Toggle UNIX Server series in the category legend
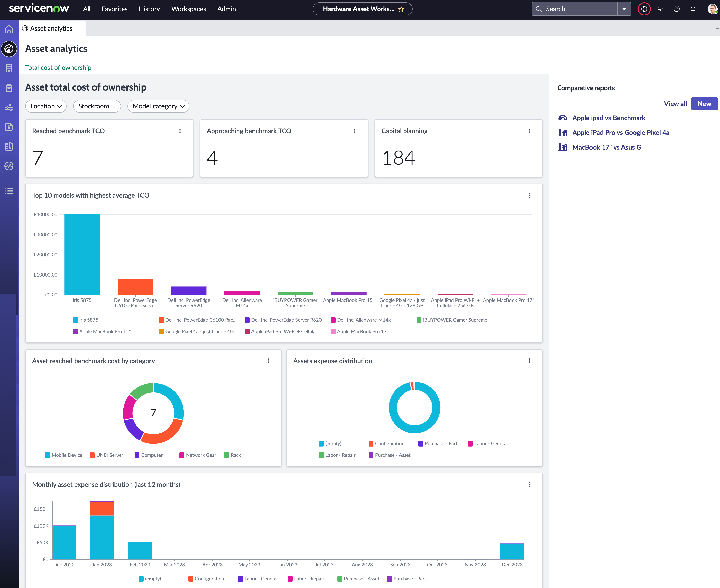This screenshot has height=588, width=720. coord(106,455)
